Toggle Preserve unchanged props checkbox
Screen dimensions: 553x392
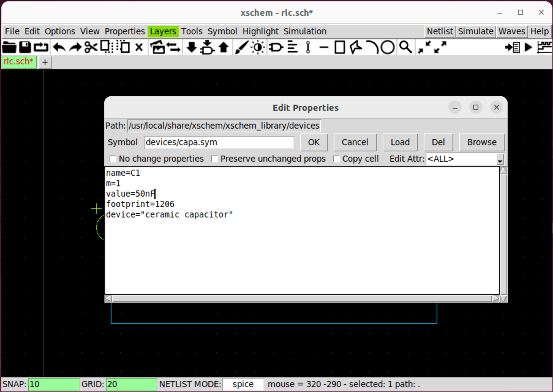215,159
